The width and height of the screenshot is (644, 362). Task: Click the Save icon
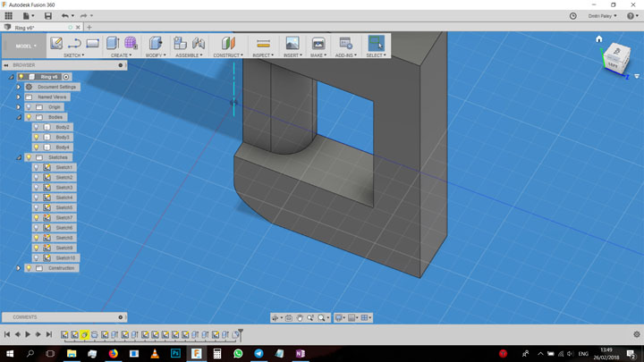coord(48,15)
